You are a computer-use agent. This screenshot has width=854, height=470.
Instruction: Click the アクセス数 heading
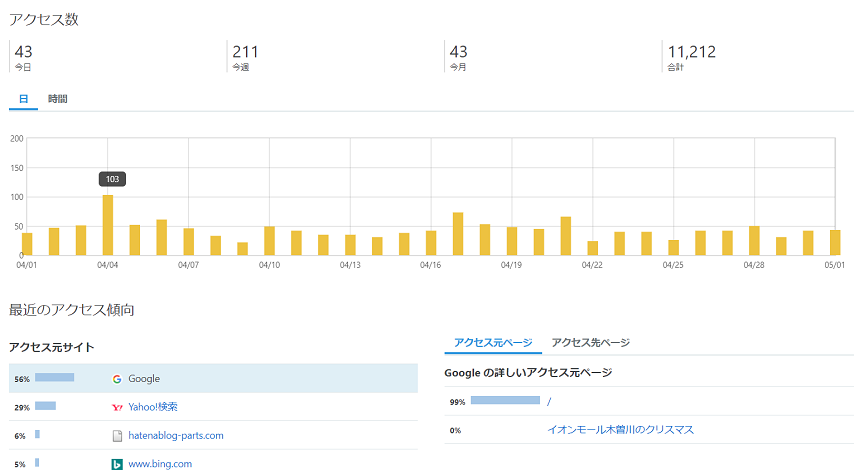point(44,20)
